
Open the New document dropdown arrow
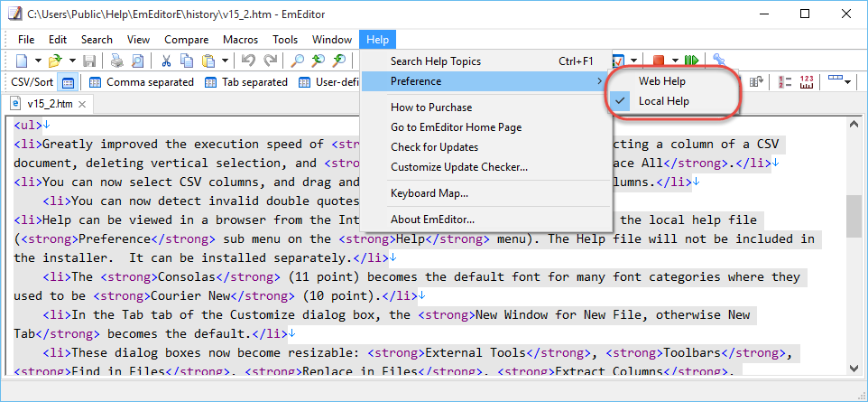point(38,60)
